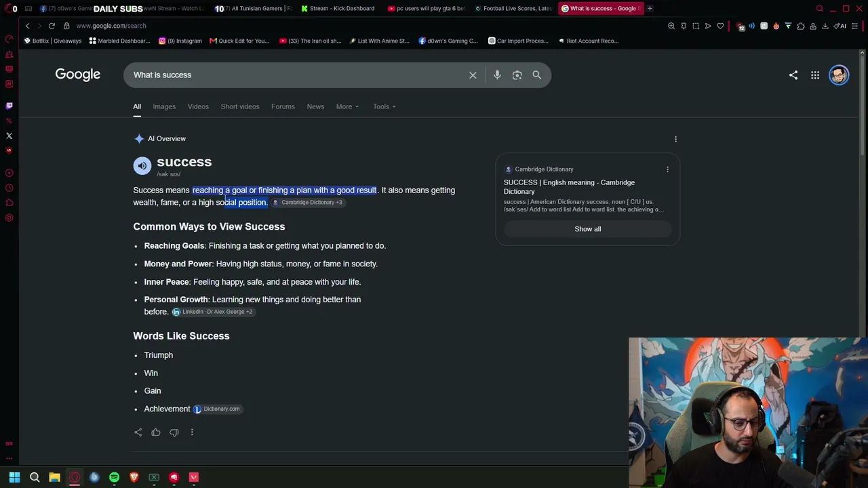Open the extensions puzzle icon
This screenshot has width=868, height=488.
[801, 26]
